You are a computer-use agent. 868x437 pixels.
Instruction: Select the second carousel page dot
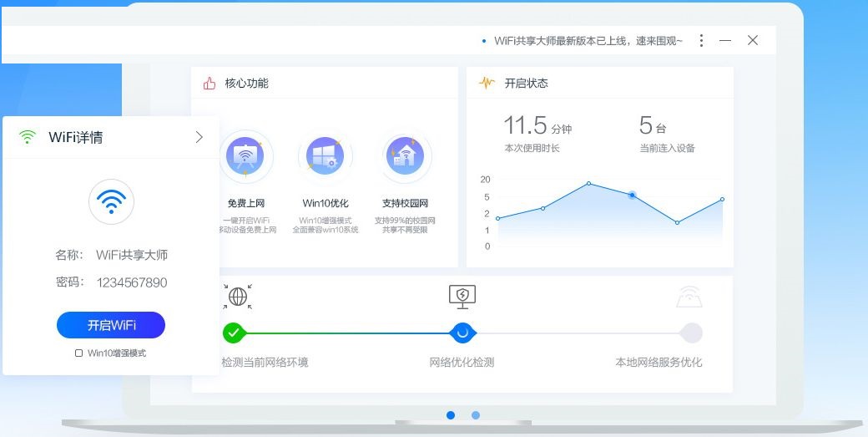coord(476,414)
